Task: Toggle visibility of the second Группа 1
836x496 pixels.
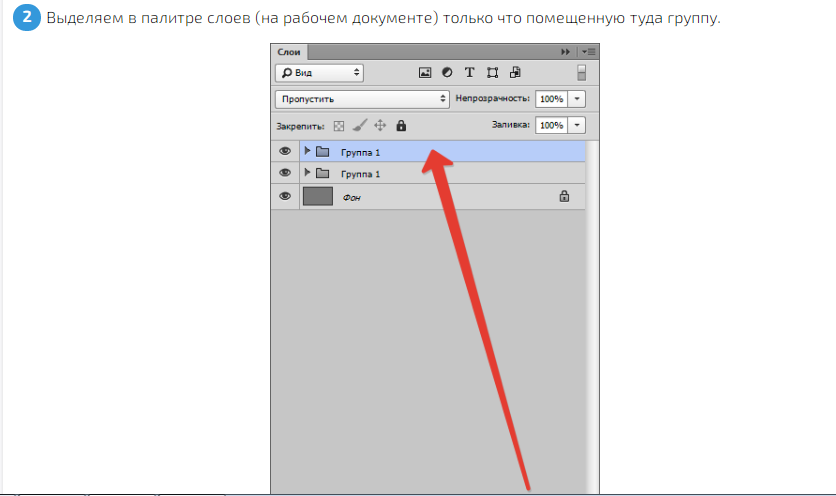Action: 285,173
